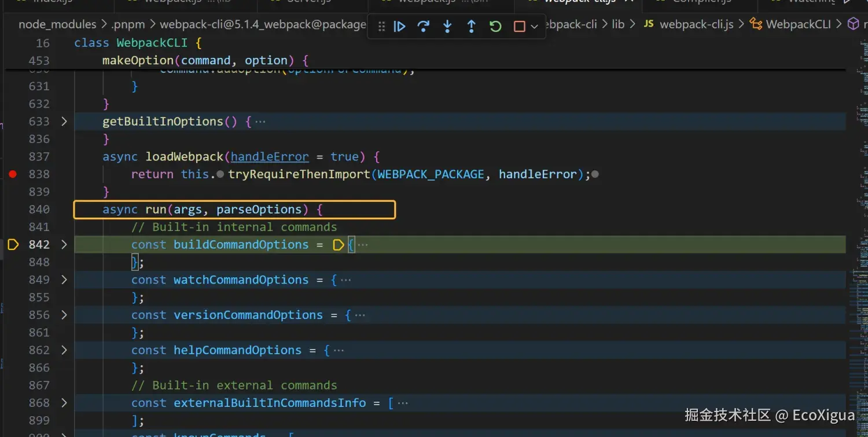The width and height of the screenshot is (868, 437).
Task: Open the webpack-cli@5.1.4_webpack@package breadcrumb
Action: click(x=263, y=24)
